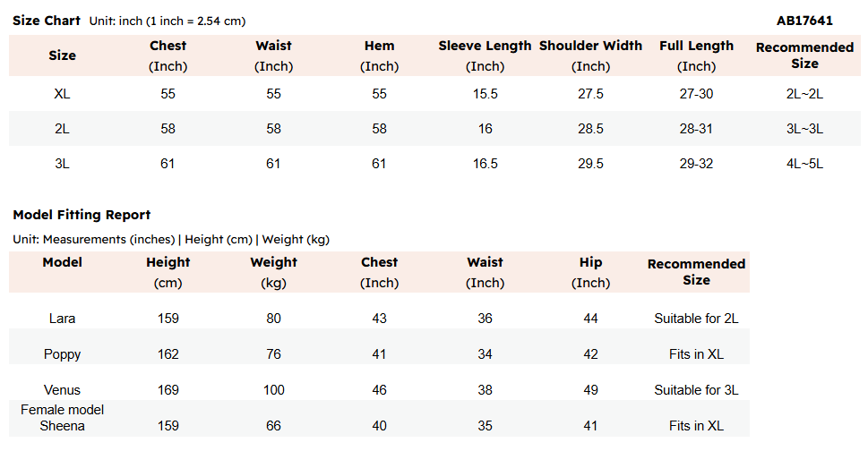The height and width of the screenshot is (451, 868).
Task: Click the "Full Length" column header
Action: click(696, 46)
